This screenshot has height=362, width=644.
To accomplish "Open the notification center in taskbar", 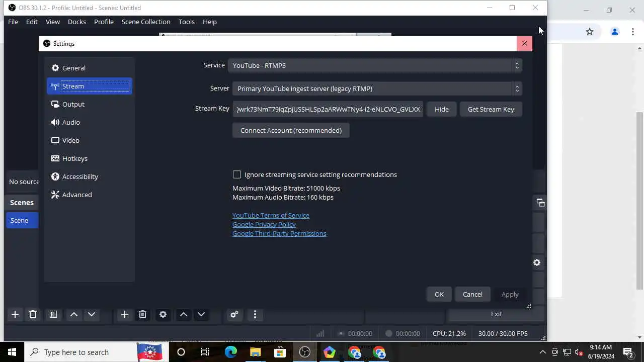I will [x=628, y=352].
